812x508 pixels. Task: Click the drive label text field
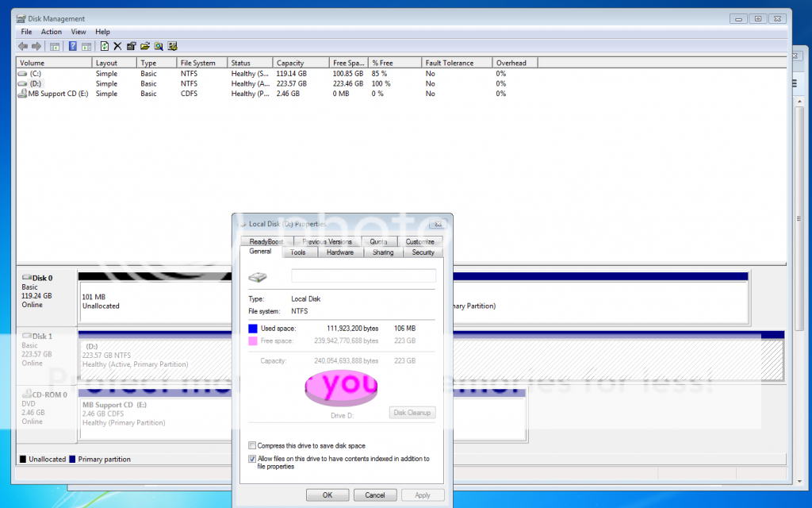(363, 276)
